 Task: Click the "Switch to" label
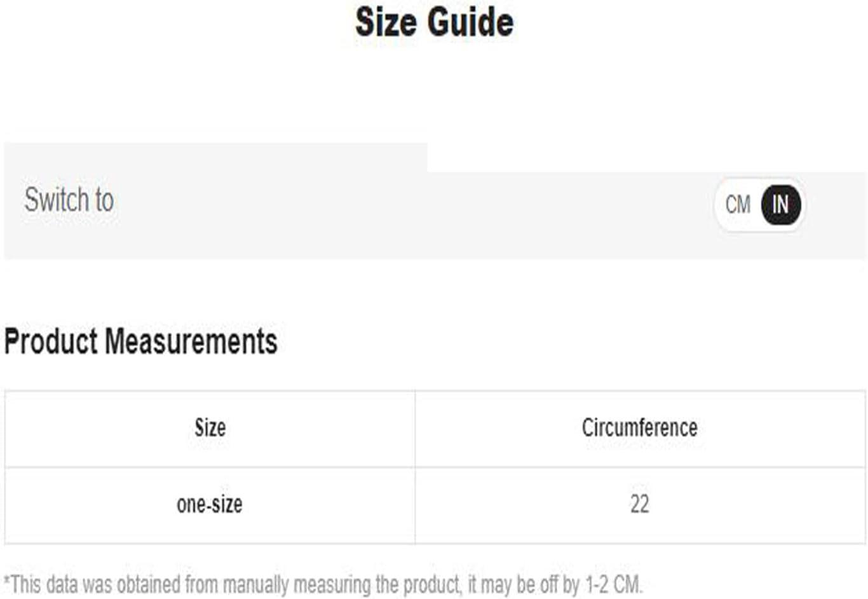(69, 200)
